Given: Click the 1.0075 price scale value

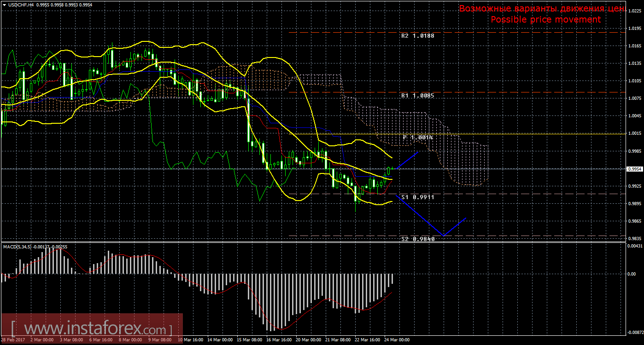Looking at the screenshot, I should [x=634, y=98].
